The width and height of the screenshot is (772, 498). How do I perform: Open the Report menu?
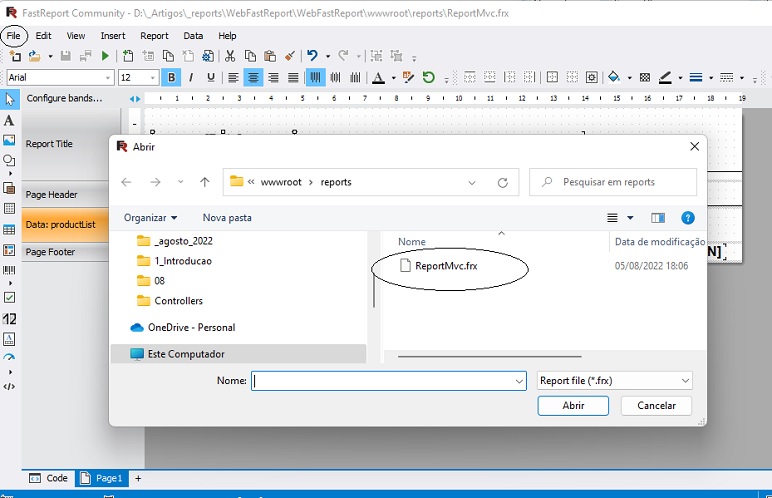click(x=154, y=35)
